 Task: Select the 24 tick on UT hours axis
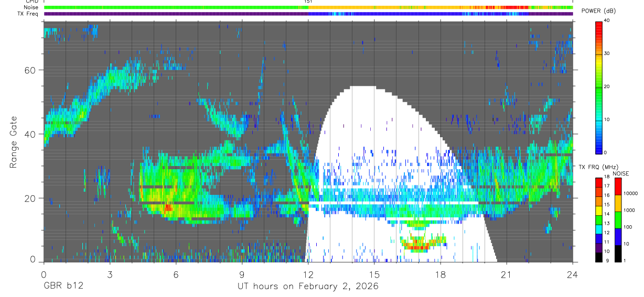point(573,274)
